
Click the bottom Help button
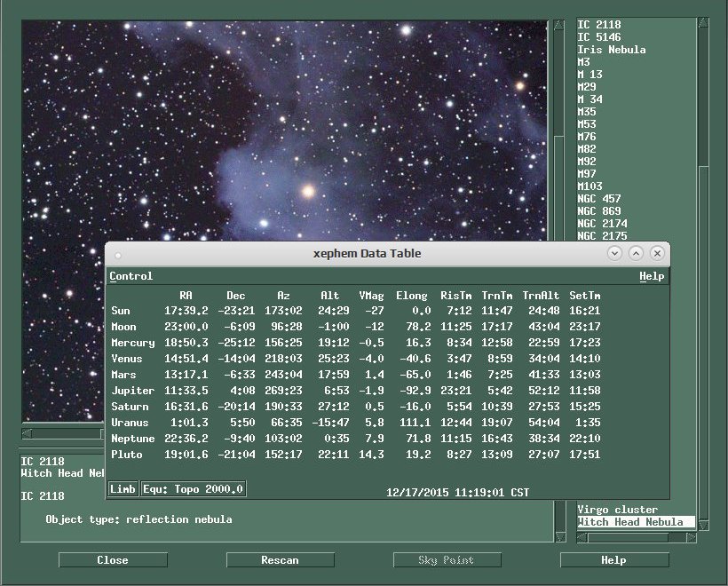(x=614, y=560)
